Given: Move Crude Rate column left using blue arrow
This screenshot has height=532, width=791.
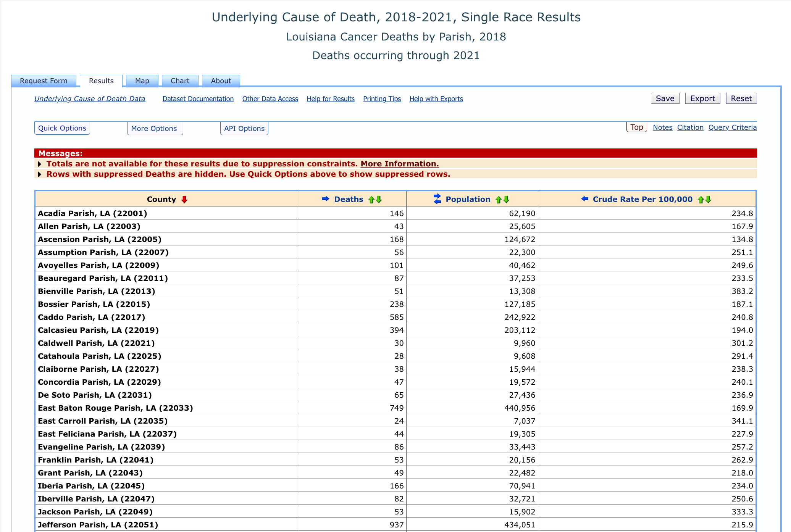Looking at the screenshot, I should click(x=584, y=199).
